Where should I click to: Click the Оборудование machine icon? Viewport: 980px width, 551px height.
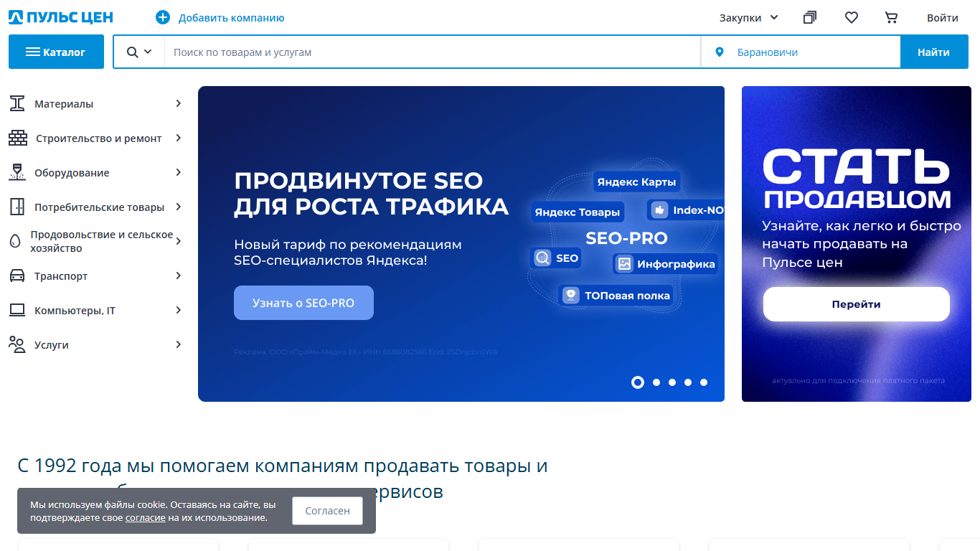pos(17,172)
